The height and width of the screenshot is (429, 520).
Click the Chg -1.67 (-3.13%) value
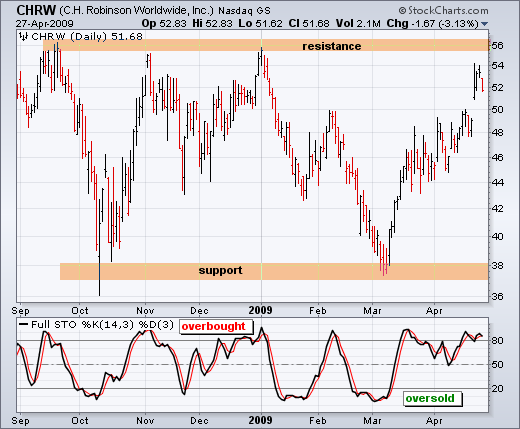433,24
